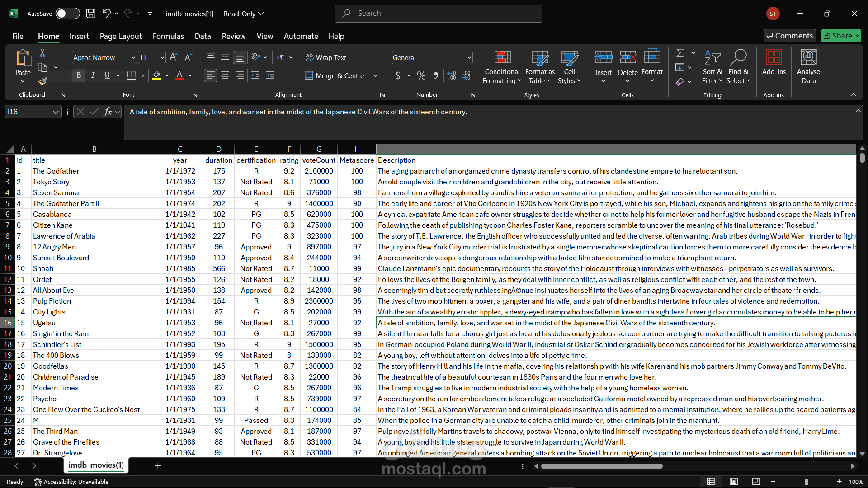
Task: Switch to the Formulas ribbon tab
Action: (168, 36)
